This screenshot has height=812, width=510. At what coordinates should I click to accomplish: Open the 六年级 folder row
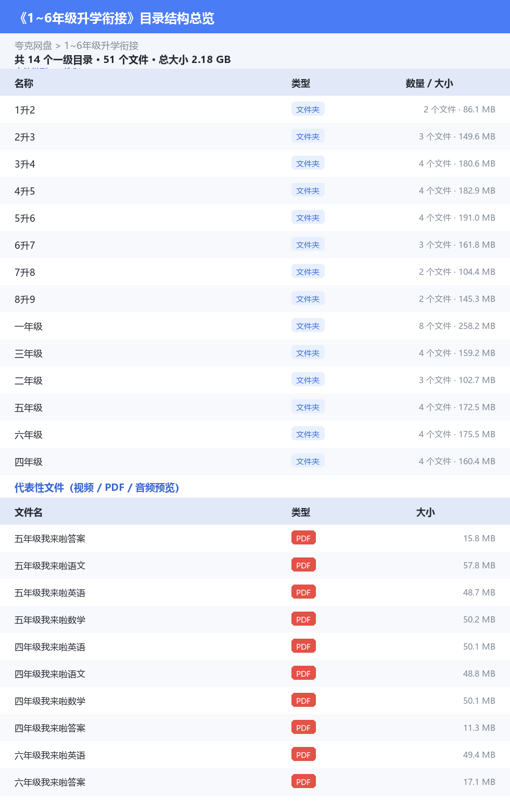point(255,434)
